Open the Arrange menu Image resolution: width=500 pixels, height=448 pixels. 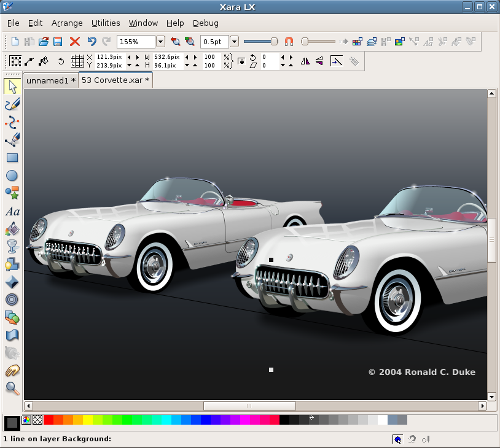[x=67, y=23]
